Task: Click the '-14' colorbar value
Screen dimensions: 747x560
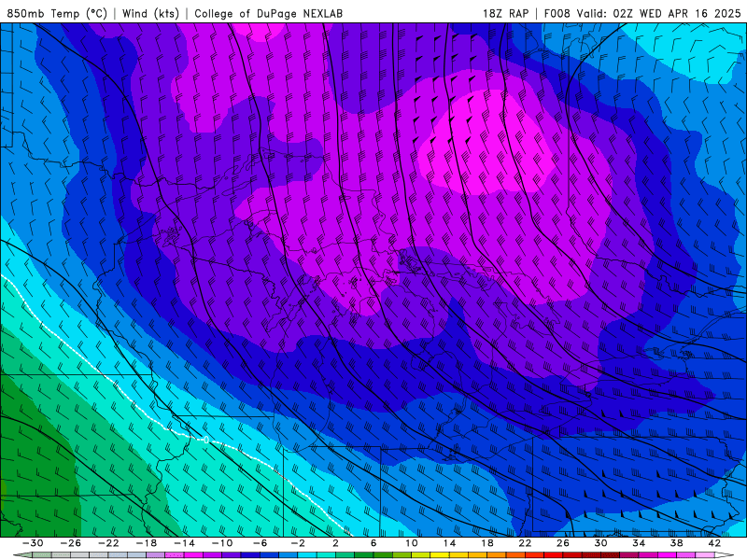Action: pyautogui.click(x=184, y=543)
